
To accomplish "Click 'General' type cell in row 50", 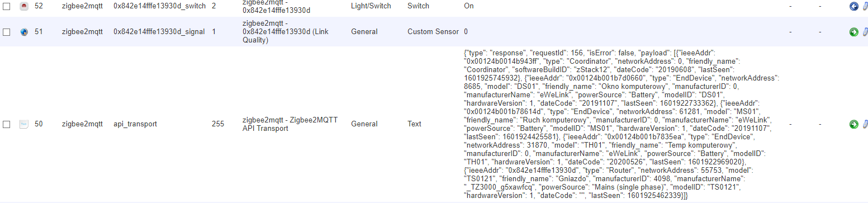I will pos(364,124).
